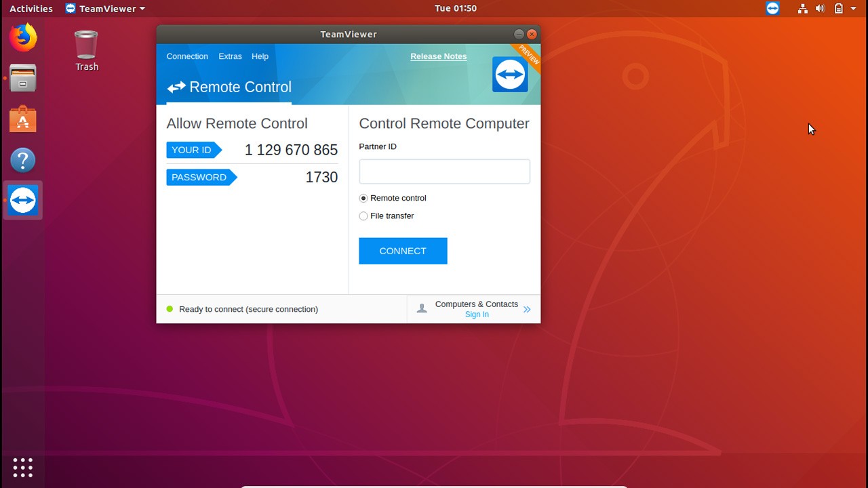Image resolution: width=868 pixels, height=488 pixels.
Task: Click the password value 1730
Action: (x=321, y=177)
